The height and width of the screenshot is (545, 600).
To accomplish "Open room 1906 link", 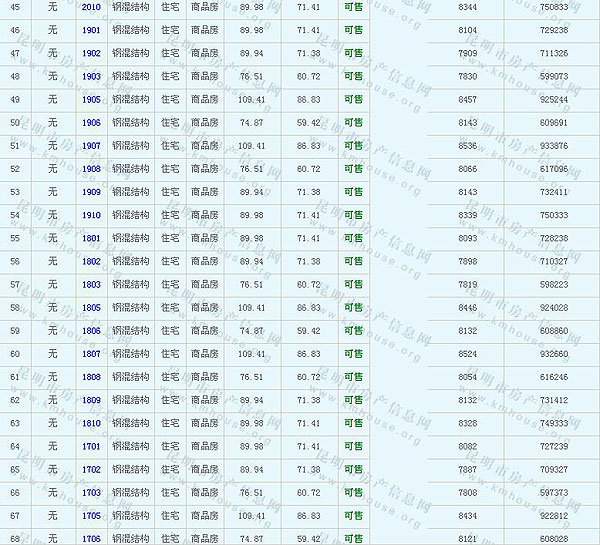I will point(91,123).
